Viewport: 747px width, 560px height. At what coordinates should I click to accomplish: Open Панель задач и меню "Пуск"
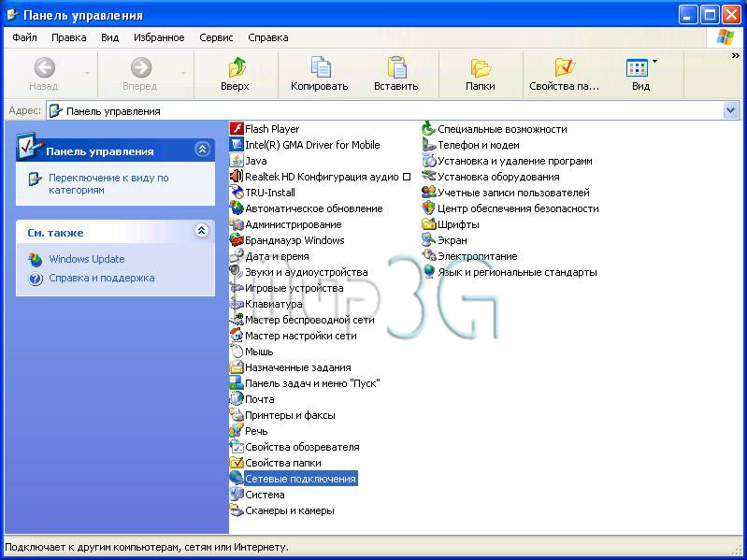click(x=305, y=383)
